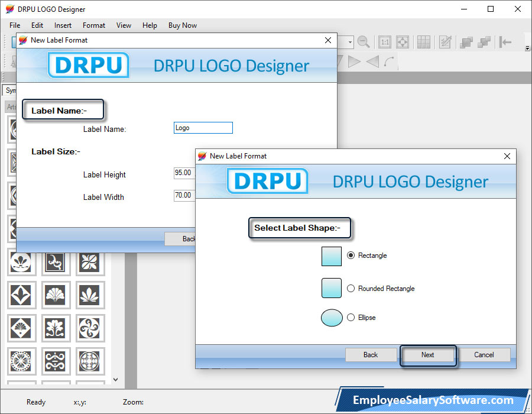This screenshot has height=414, width=532.
Task: Pick the fan-shaped shell symbol
Action: [56, 295]
